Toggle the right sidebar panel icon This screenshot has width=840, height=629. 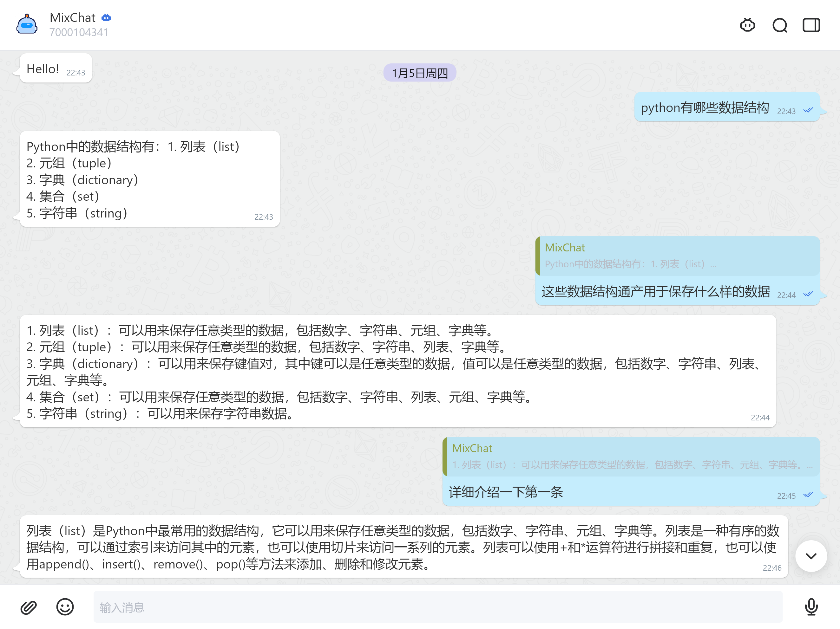tap(811, 25)
